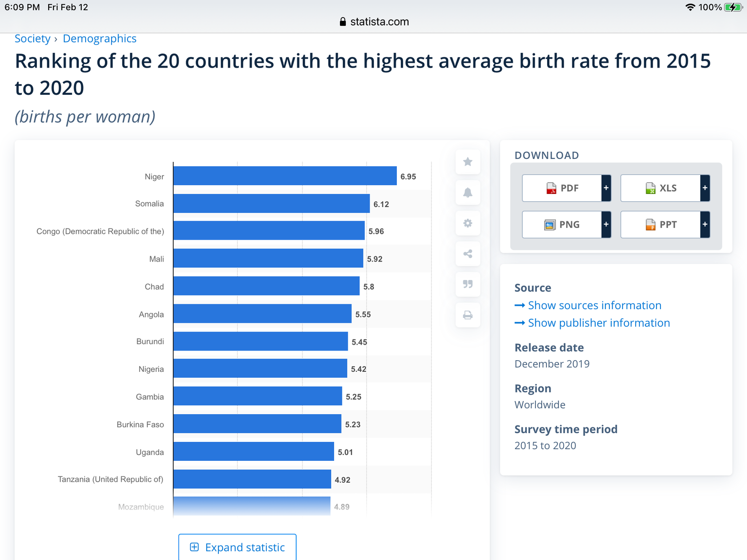
Task: Click the Niger bar in chart
Action: 285,176
